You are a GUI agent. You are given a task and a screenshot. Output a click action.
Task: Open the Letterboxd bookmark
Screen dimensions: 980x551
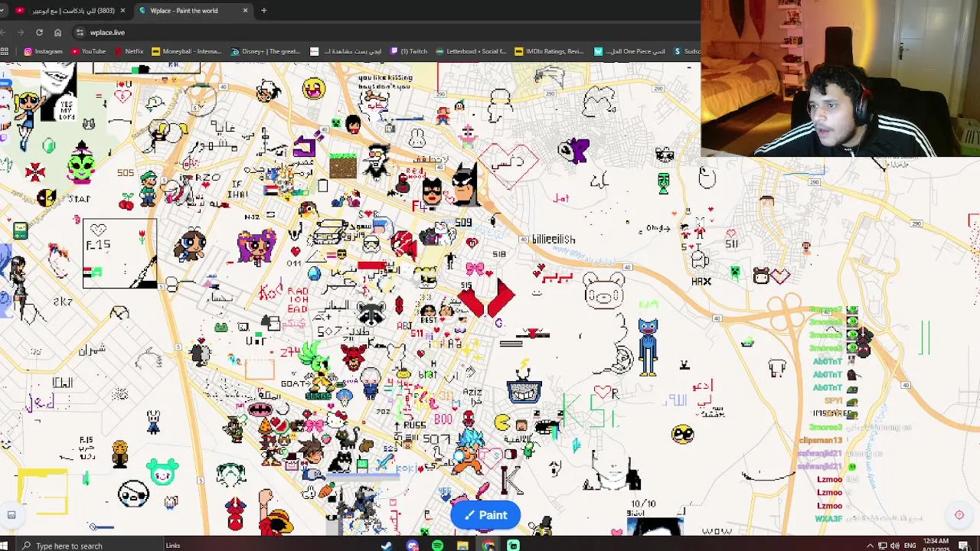tap(471, 51)
